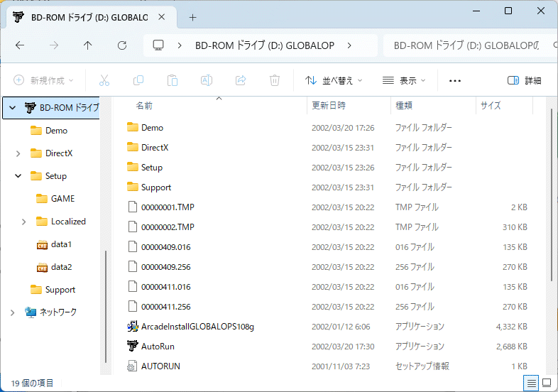558x392 pixels.
Task: Click the BD-ROM ドライブ (D:) GLOBALOP breadcrumb
Action: 265,45
